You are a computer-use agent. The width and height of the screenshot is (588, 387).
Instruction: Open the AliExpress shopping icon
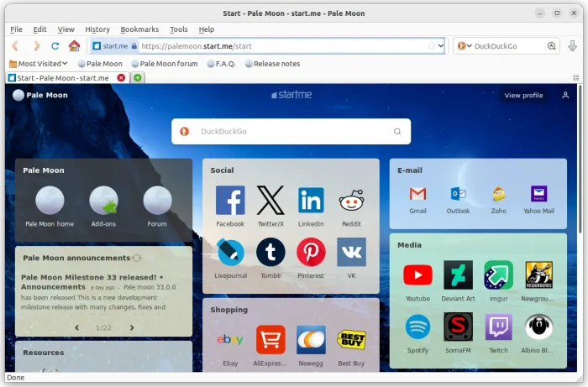click(270, 340)
